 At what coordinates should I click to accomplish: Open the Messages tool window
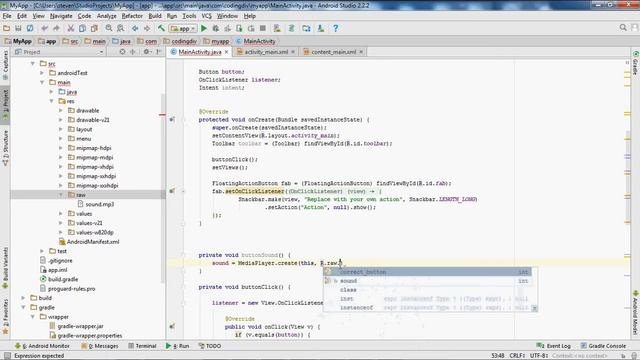(x=100, y=346)
